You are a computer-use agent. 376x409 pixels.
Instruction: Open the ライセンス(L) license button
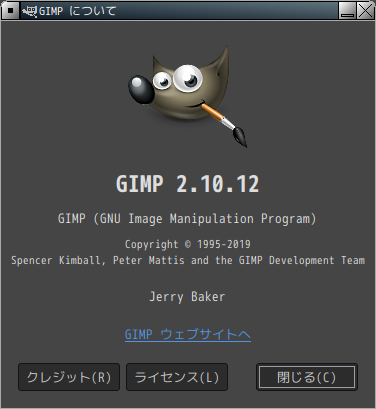tap(177, 377)
